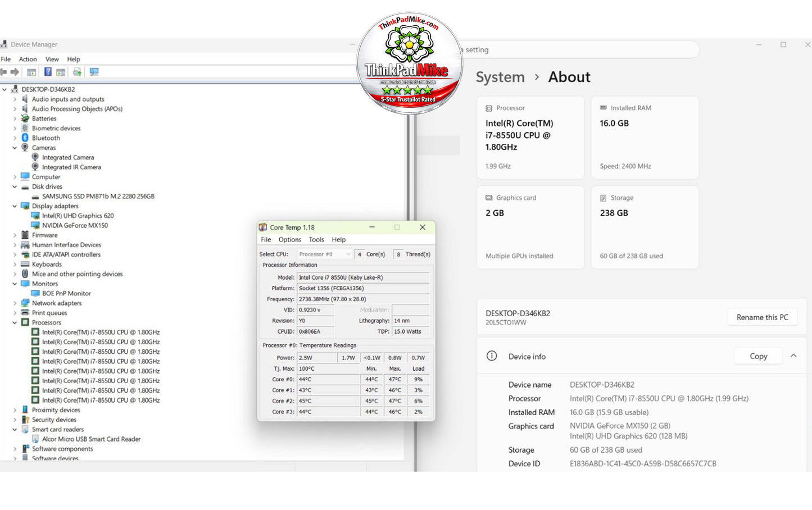Click the back arrow in Device Manager toolbar

[x=3, y=72]
